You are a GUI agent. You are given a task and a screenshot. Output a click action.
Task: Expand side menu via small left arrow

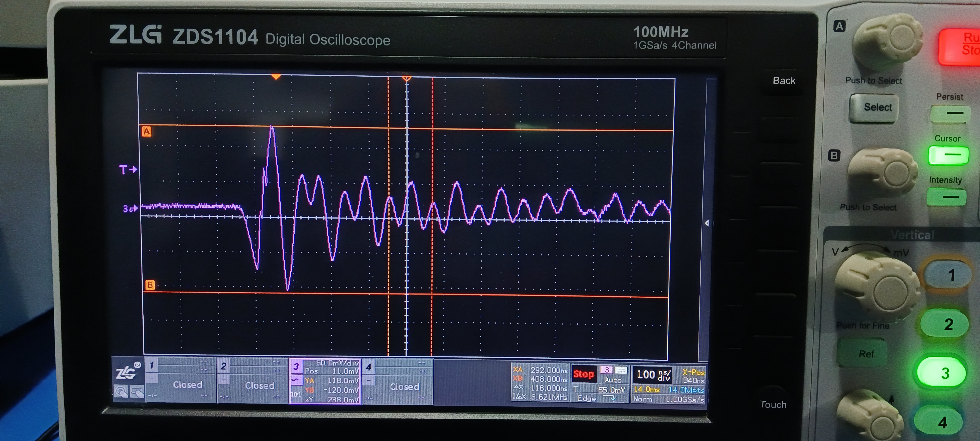click(707, 223)
